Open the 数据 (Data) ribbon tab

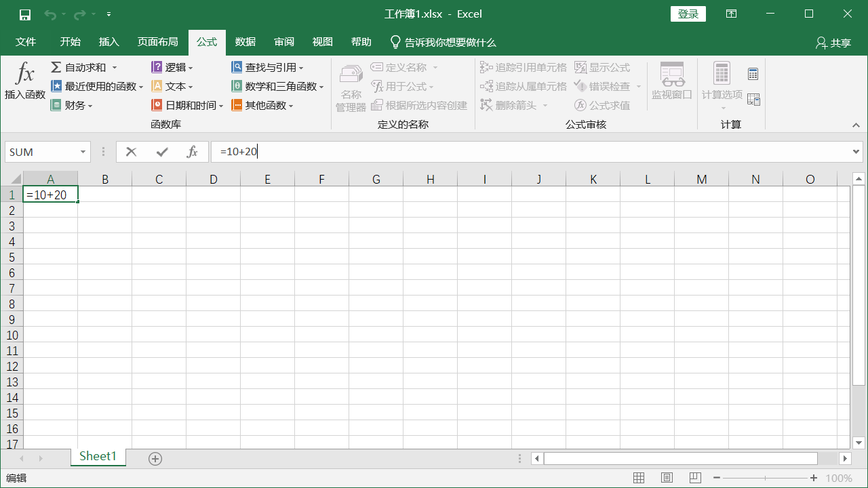coord(245,42)
